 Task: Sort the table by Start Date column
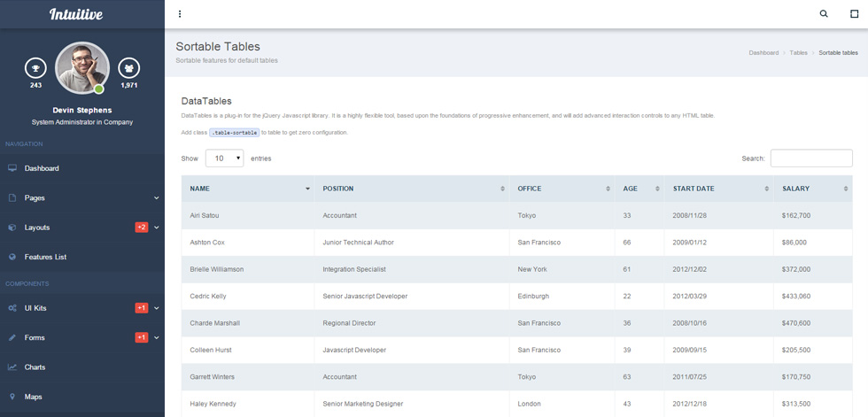click(x=719, y=189)
